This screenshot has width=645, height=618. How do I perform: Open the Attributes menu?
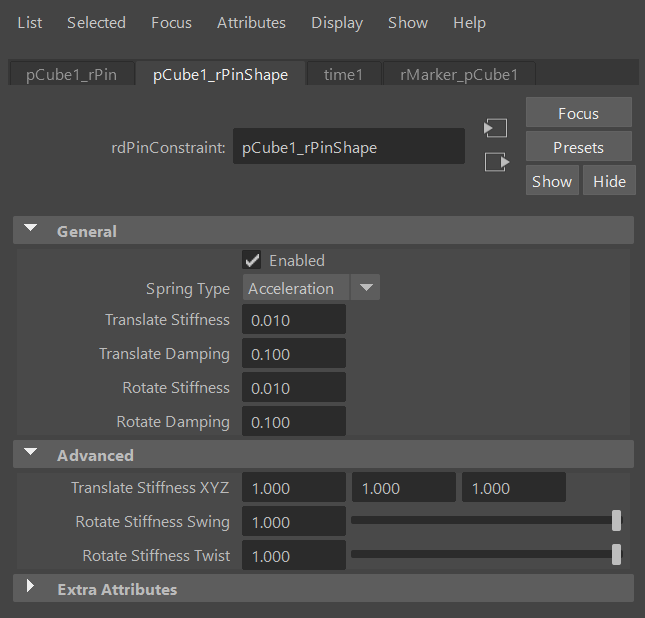(251, 22)
